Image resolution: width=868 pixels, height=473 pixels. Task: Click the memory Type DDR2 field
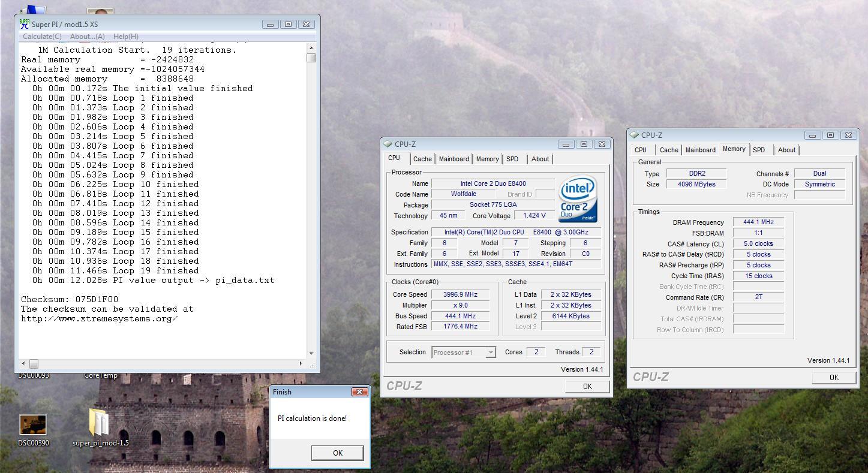(696, 173)
